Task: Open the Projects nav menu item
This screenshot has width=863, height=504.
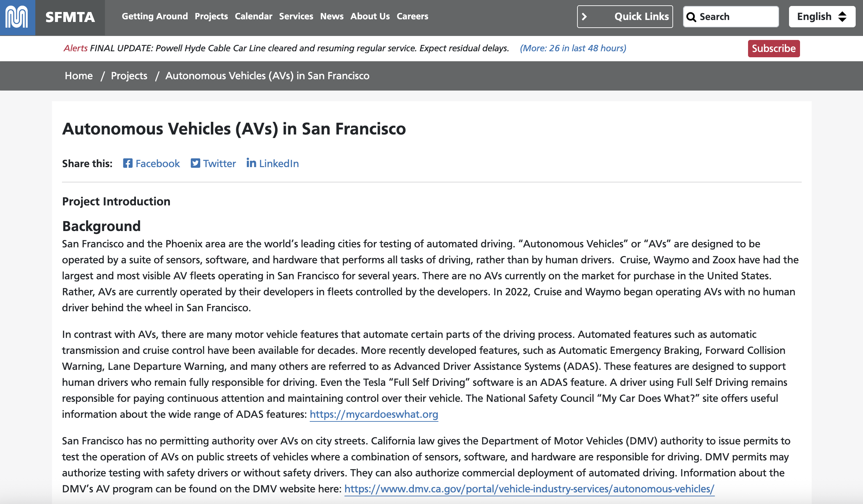Action: (211, 16)
